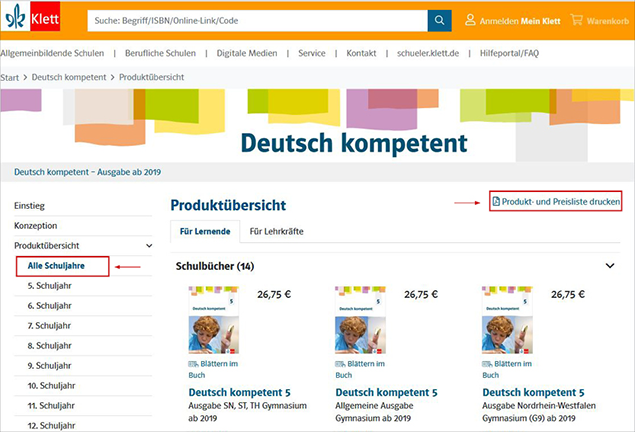This screenshot has width=635, height=432.
Task: Select Produktübersicht in sidebar
Action: [x=47, y=245]
